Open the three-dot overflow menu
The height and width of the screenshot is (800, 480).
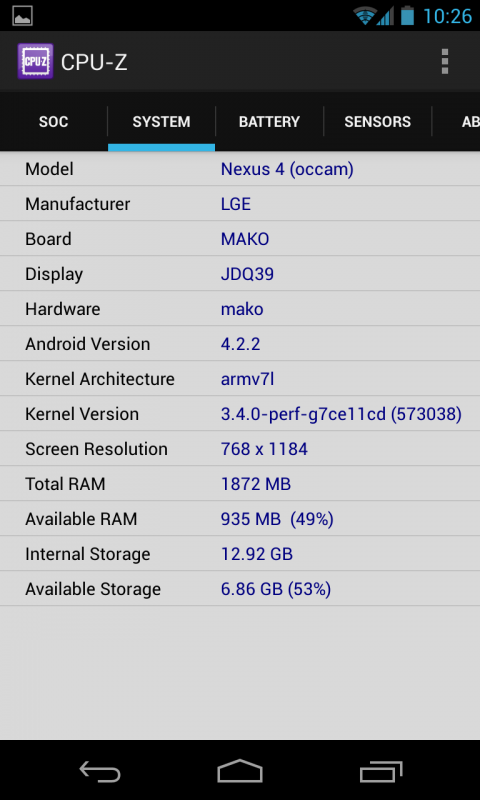pos(445,62)
